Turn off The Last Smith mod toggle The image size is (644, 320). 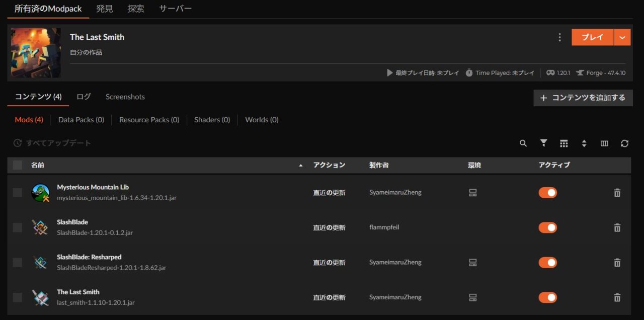click(547, 297)
